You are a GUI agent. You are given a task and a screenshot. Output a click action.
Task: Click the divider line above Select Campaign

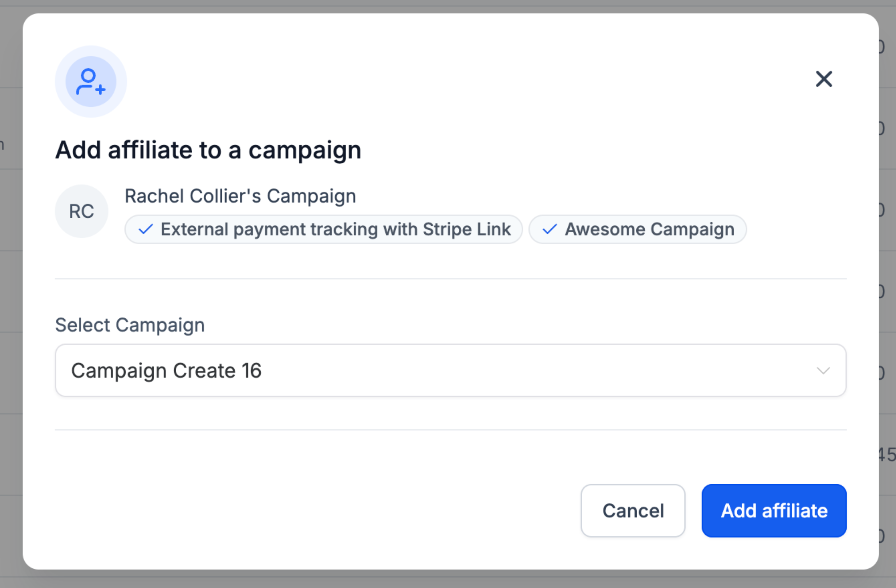[x=451, y=279]
